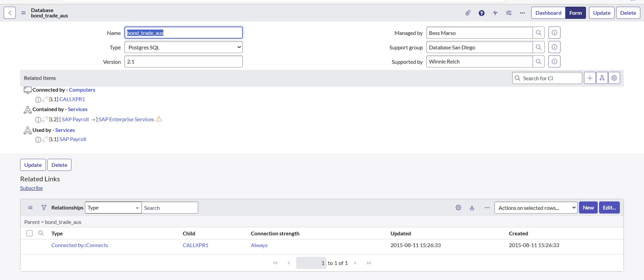Open the form context menu hamburger icon
The width and height of the screenshot is (644, 280).
pyautogui.click(x=23, y=13)
